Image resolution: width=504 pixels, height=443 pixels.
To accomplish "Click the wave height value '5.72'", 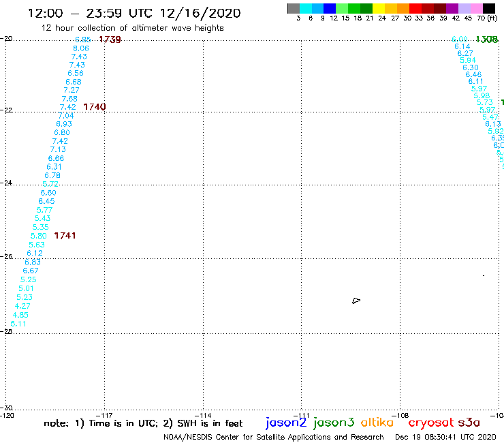I will [x=50, y=184].
